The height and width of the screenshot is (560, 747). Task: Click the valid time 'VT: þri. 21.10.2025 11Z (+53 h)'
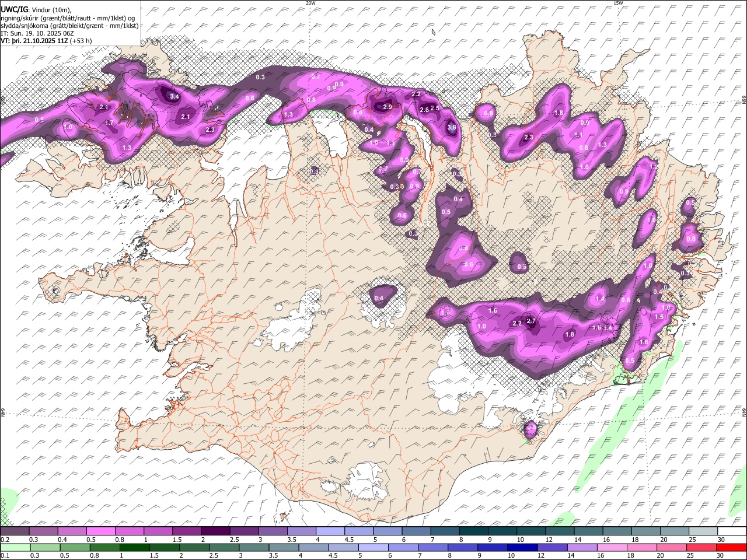[46, 41]
